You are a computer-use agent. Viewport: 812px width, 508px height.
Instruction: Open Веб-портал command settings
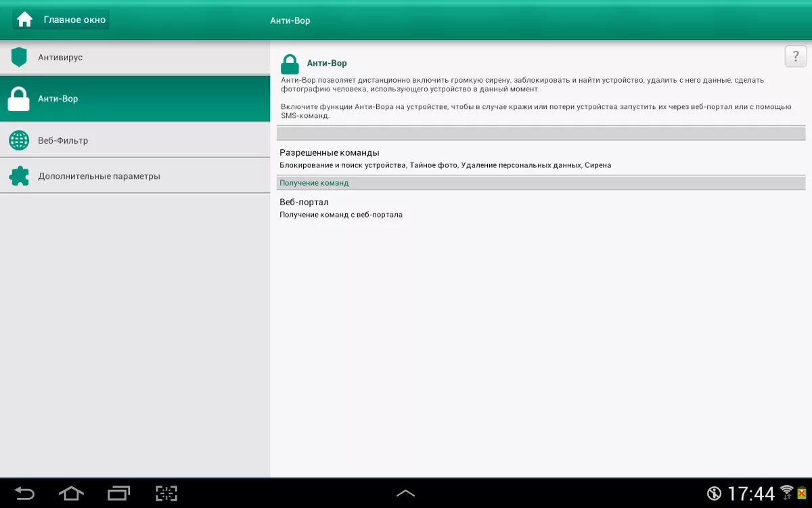(541, 208)
